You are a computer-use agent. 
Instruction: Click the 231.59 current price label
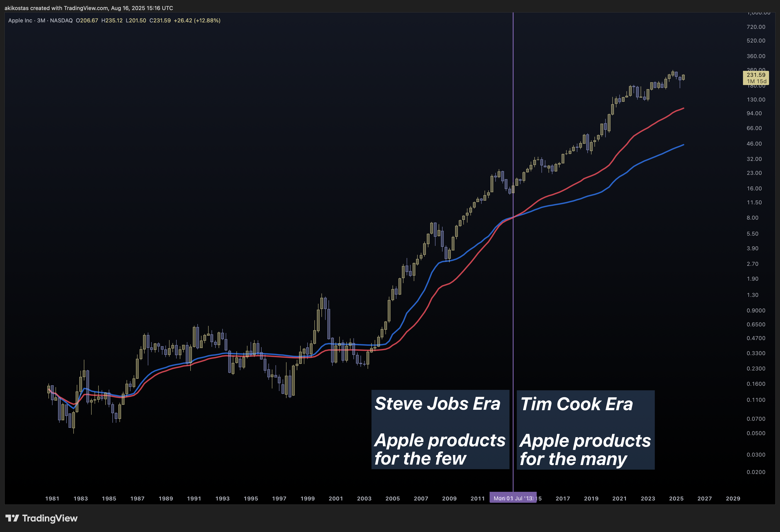[x=756, y=75]
